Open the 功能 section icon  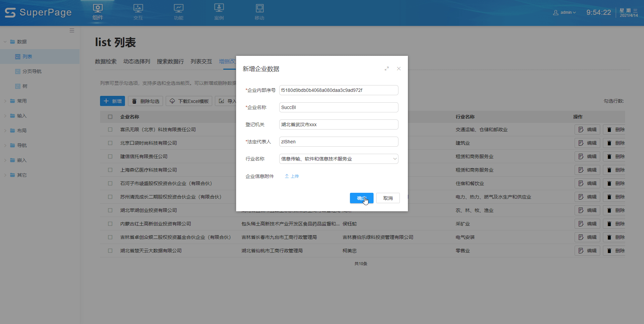179,8
